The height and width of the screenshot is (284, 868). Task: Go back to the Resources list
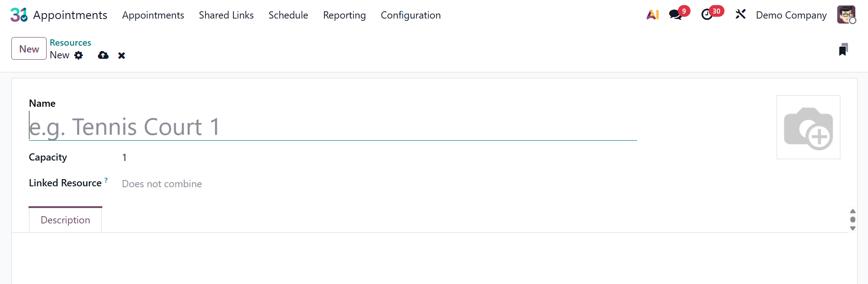[70, 43]
